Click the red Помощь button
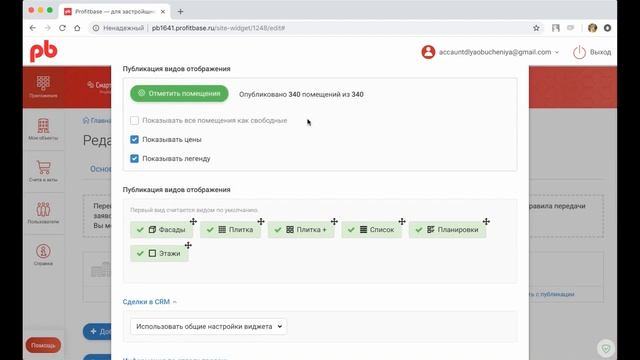This screenshot has width=640, height=360. [43, 345]
